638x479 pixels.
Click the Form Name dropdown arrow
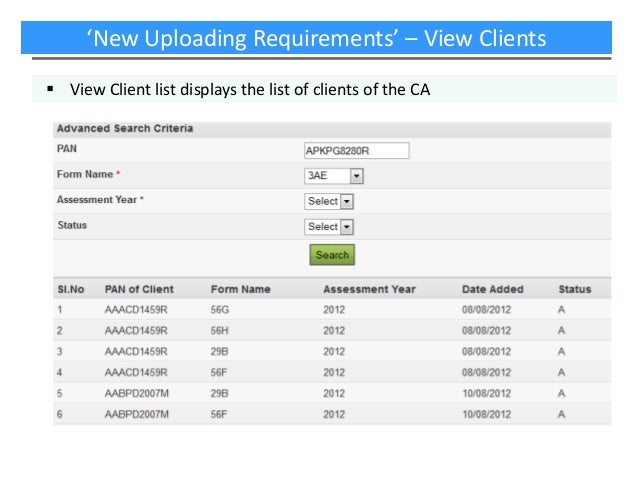coord(356,176)
